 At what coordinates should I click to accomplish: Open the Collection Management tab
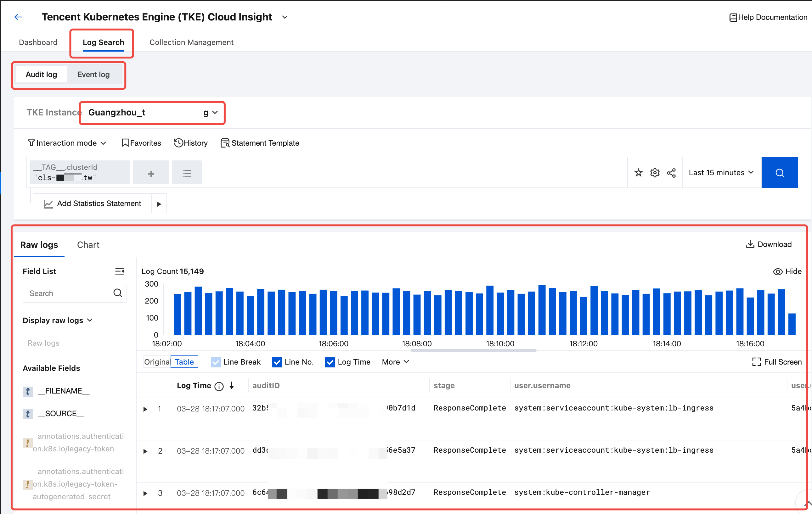coord(191,42)
